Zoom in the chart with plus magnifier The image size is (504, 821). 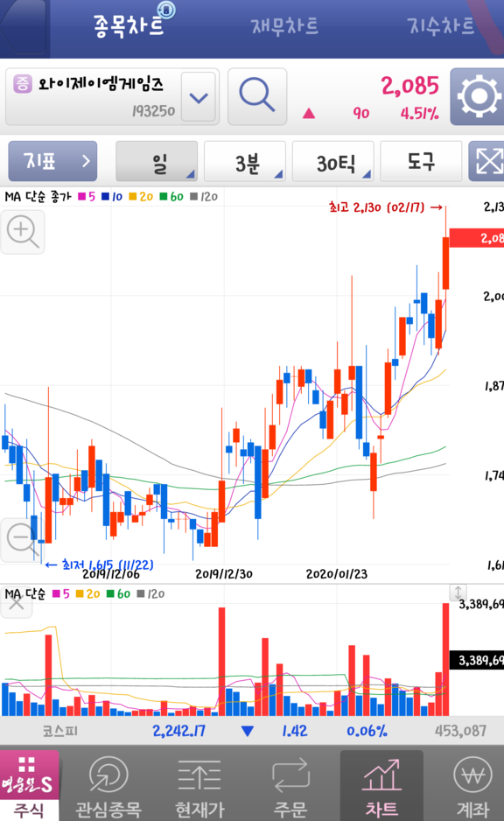point(23,232)
